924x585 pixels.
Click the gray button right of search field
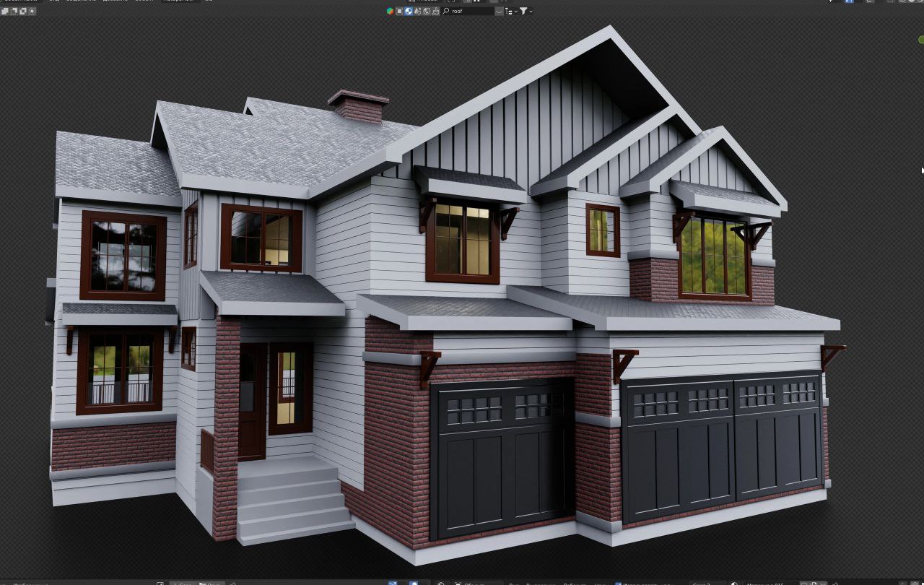pyautogui.click(x=499, y=12)
